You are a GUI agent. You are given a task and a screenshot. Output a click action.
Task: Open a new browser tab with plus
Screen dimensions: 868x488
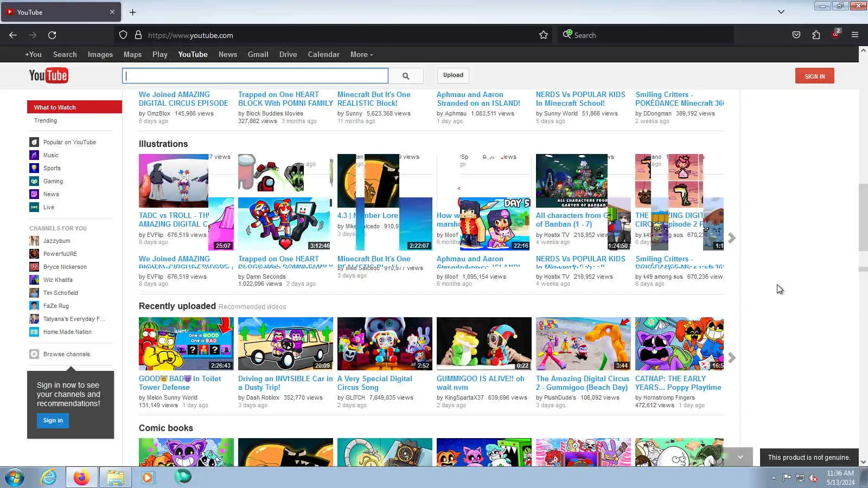tap(133, 12)
